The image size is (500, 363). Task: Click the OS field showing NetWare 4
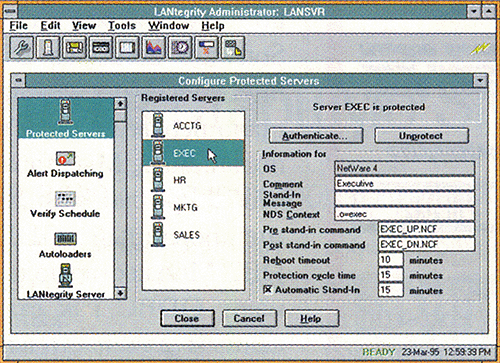(x=404, y=168)
